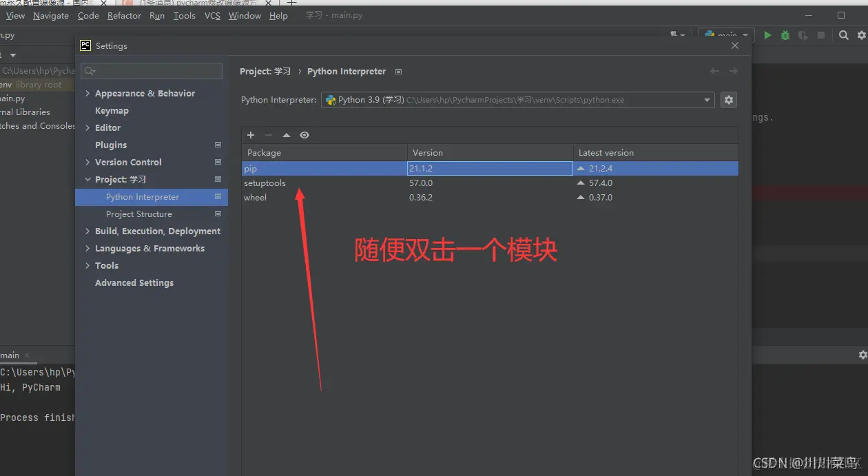Click the profiler icon right of debug
This screenshot has width=868, height=476.
tap(802, 35)
